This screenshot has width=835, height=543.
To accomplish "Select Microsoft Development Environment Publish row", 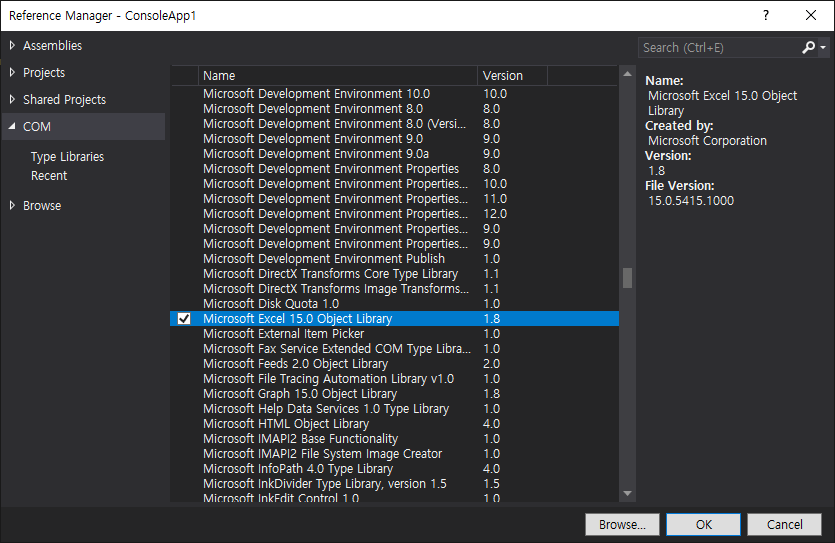I will pyautogui.click(x=394, y=259).
